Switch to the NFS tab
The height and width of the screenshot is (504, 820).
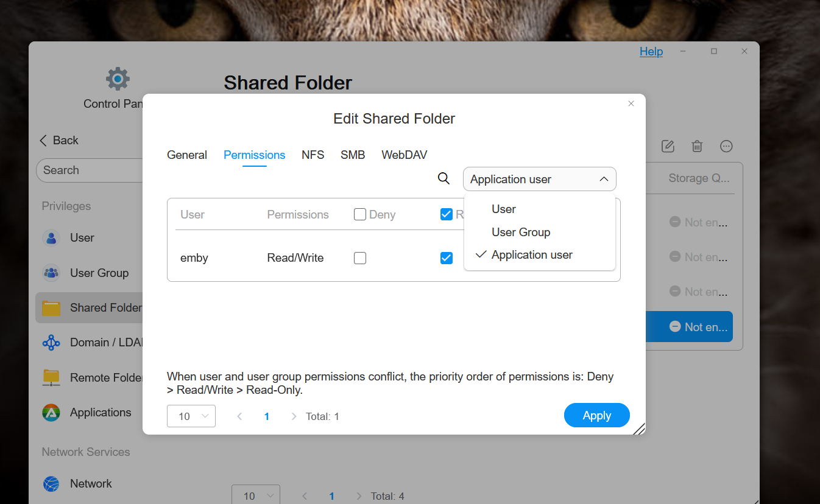(313, 155)
